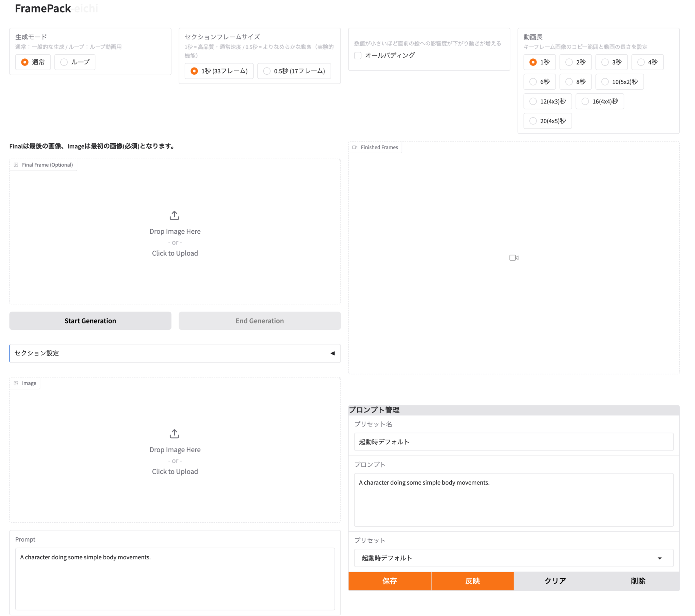The height and width of the screenshot is (616, 695).
Task: Click the orange 保存 button
Action: point(389,581)
